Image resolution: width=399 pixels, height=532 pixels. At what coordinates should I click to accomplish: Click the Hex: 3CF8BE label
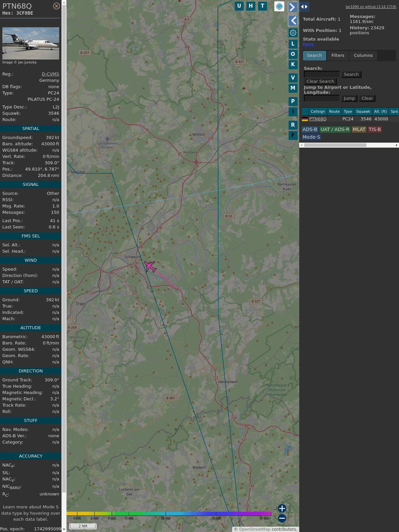(x=18, y=13)
